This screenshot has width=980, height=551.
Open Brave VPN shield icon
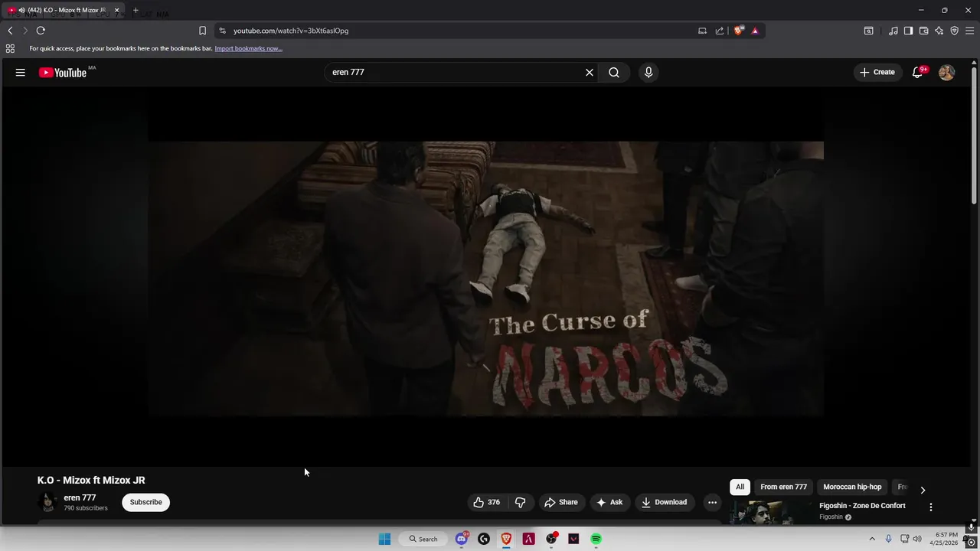[x=954, y=31]
